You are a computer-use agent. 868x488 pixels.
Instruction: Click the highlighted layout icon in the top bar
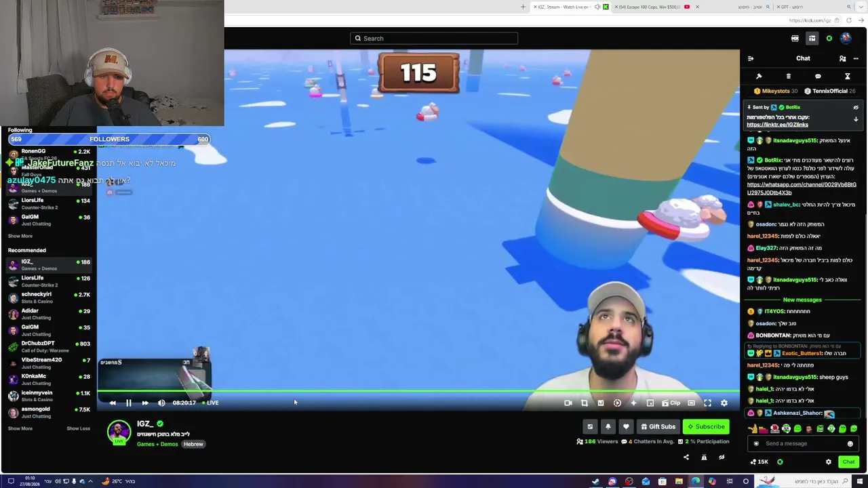coord(812,38)
